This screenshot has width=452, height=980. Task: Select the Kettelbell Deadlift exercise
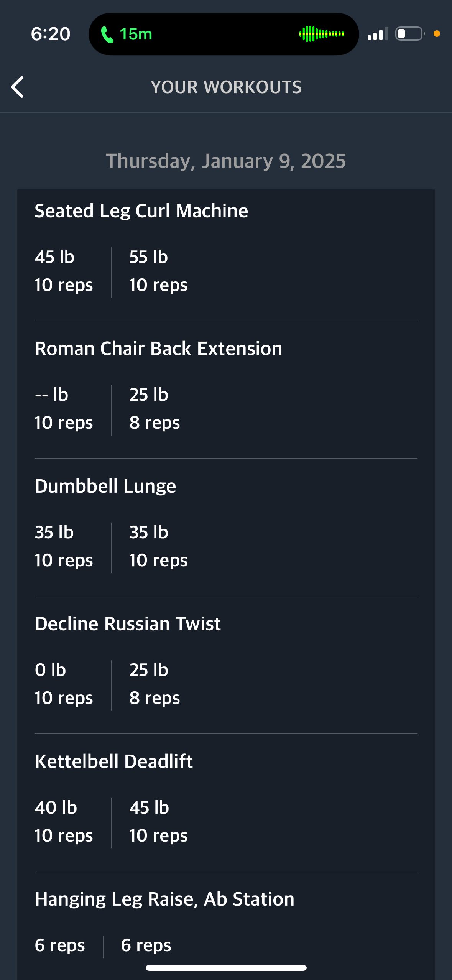(x=114, y=761)
